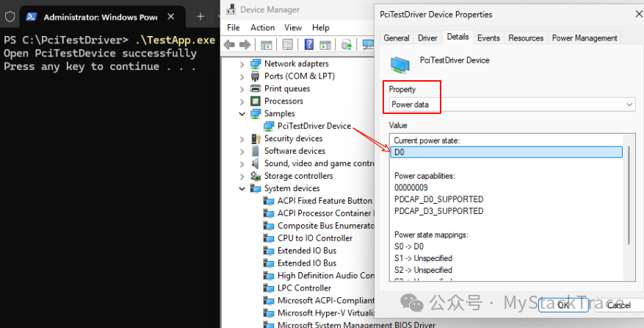Screen dimensions: 644x328
Task: Switch to the Resources tab
Action: [526, 38]
